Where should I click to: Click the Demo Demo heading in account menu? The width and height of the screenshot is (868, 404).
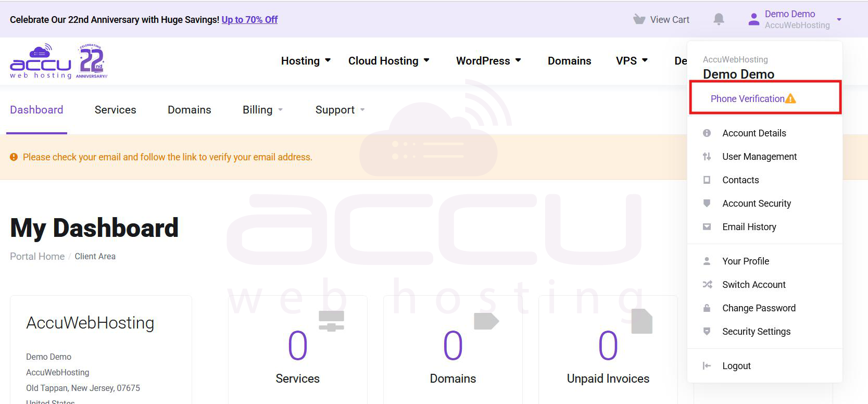point(738,74)
